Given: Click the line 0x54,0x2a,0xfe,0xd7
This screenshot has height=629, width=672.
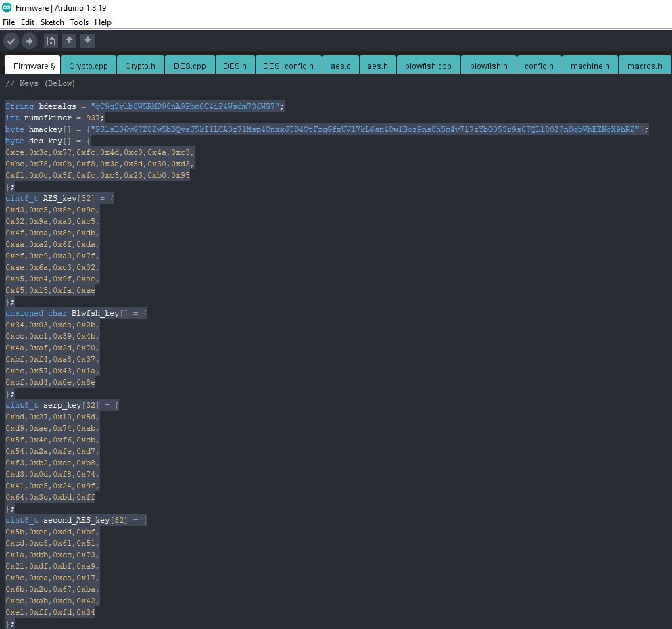Looking at the screenshot, I should (52, 452).
